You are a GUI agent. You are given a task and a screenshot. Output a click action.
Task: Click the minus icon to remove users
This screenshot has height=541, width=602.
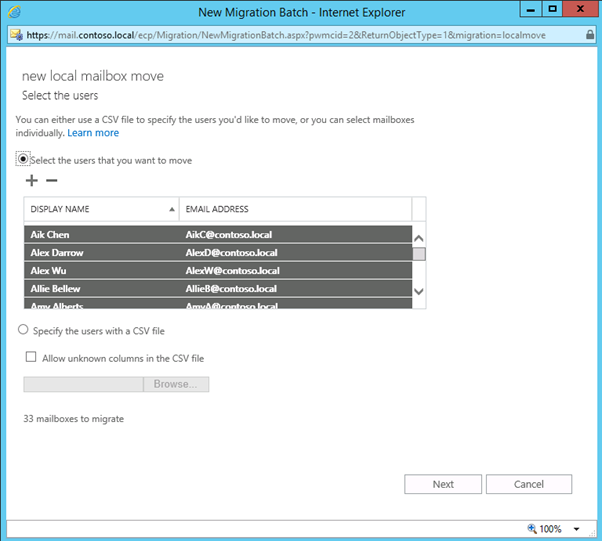tap(51, 180)
